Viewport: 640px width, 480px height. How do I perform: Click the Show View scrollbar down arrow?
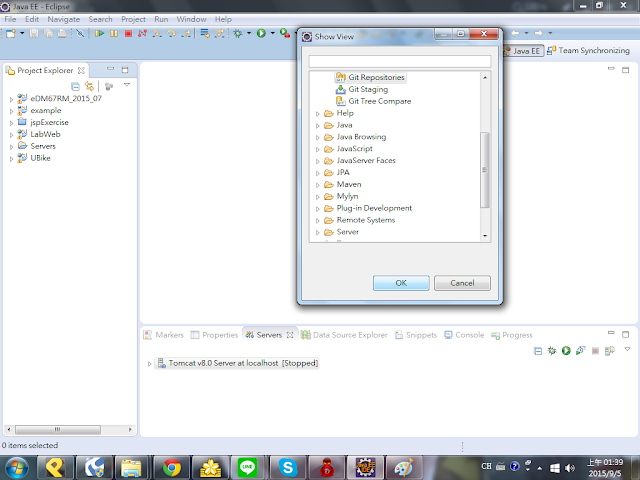(x=485, y=236)
